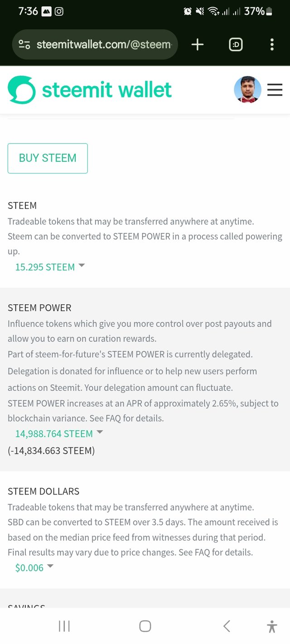Tap the Android home button
Viewport: 290px width, 644px height.
[x=145, y=626]
